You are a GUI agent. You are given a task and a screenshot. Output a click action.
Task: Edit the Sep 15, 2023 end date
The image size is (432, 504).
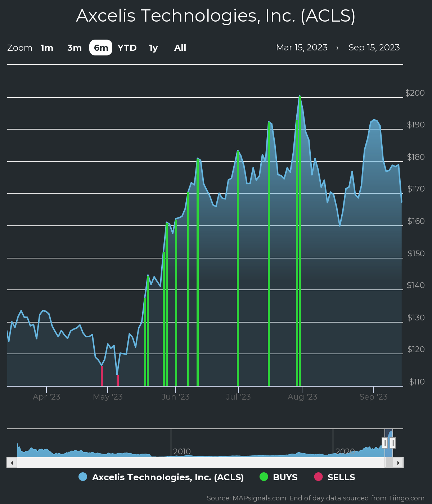tap(374, 48)
